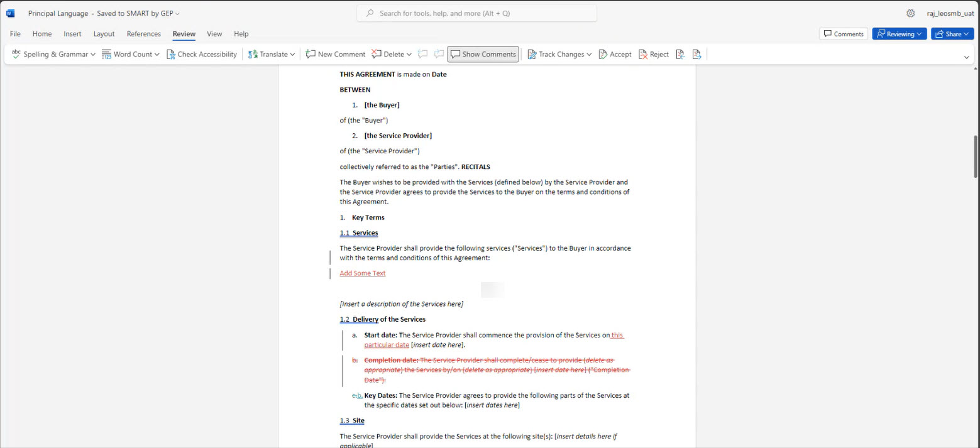This screenshot has width=980, height=448.
Task: Expand the Word Count dropdown
Action: [x=157, y=55]
